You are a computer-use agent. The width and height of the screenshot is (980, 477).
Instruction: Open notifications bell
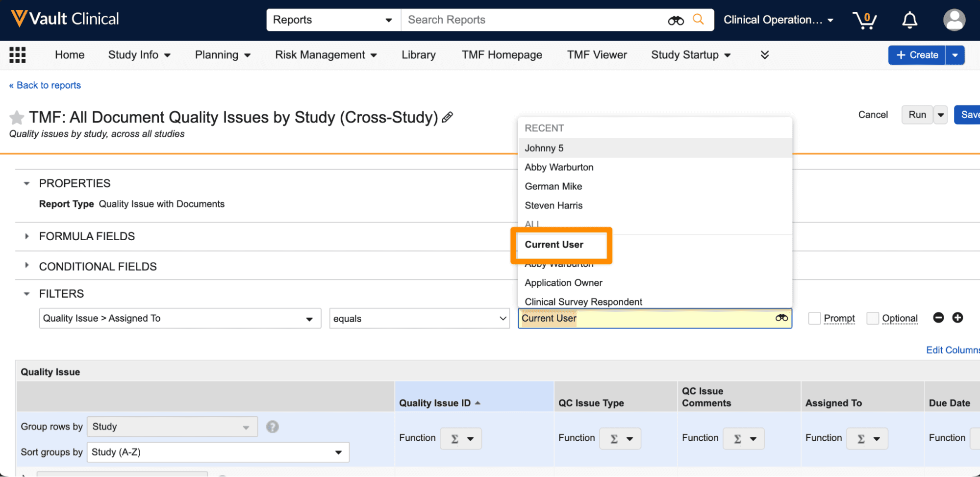click(910, 20)
